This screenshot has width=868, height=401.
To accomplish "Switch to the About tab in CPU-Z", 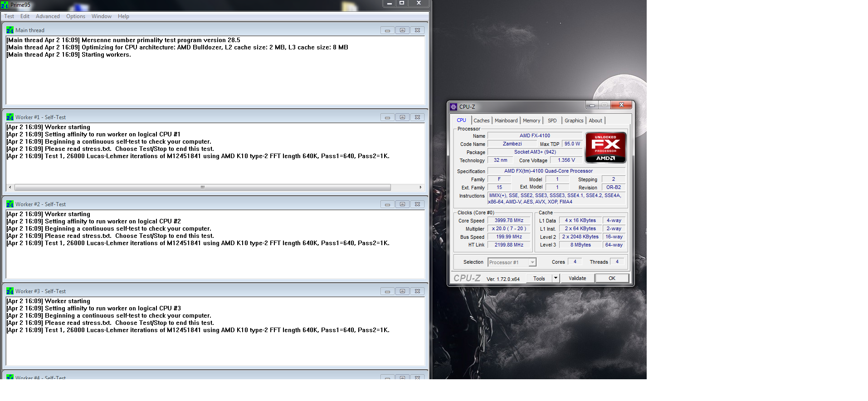I will coord(595,121).
